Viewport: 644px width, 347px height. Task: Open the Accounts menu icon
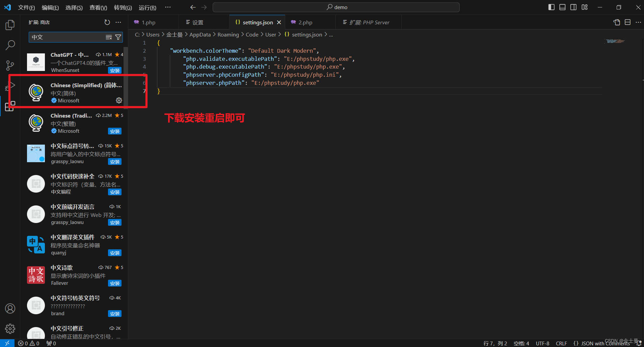click(10, 308)
